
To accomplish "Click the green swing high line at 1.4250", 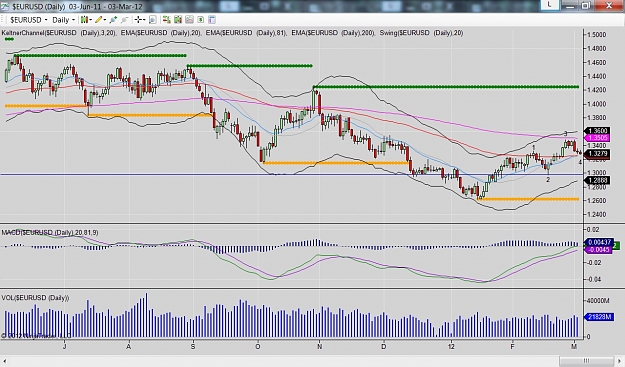I will (446, 86).
